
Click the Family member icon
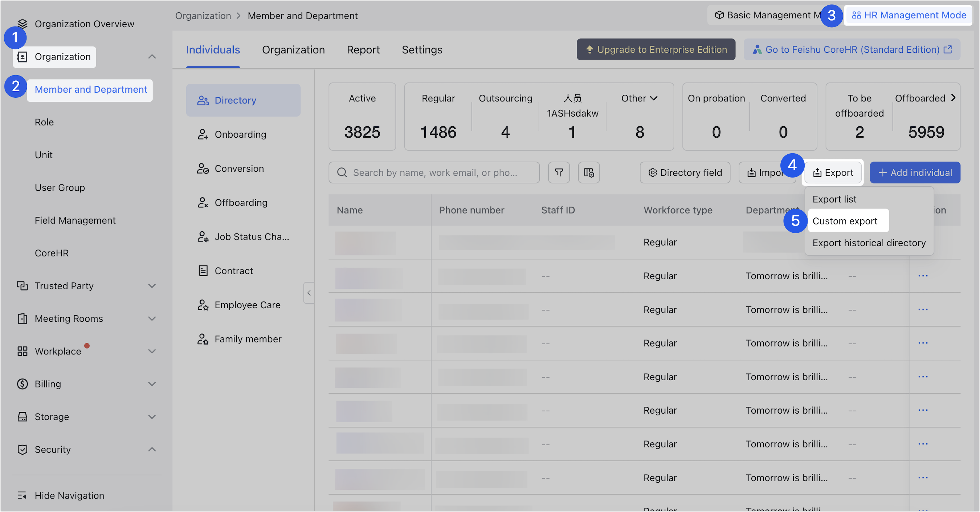coord(203,339)
